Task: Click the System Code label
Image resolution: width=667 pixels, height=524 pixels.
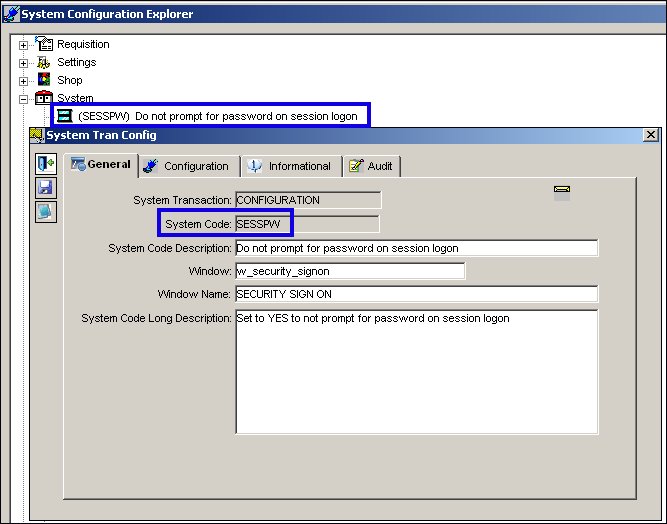Action: (x=198, y=224)
